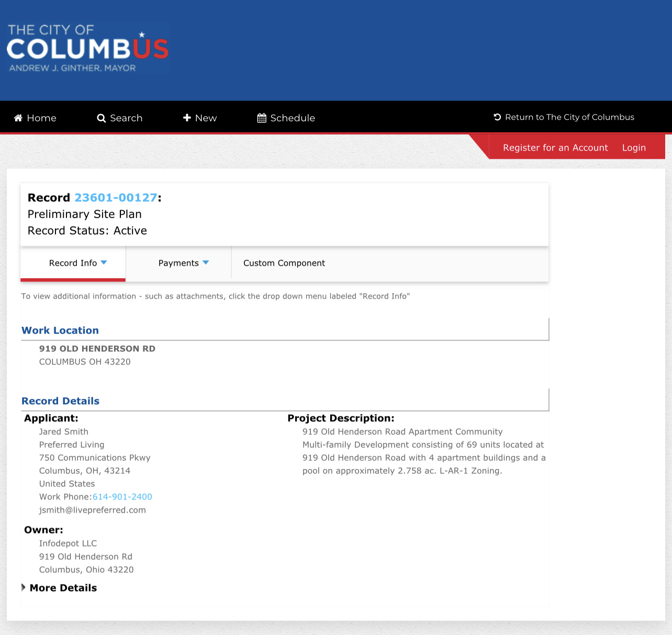Image resolution: width=672 pixels, height=635 pixels.
Task: Open the New menu item
Action: pyautogui.click(x=200, y=118)
